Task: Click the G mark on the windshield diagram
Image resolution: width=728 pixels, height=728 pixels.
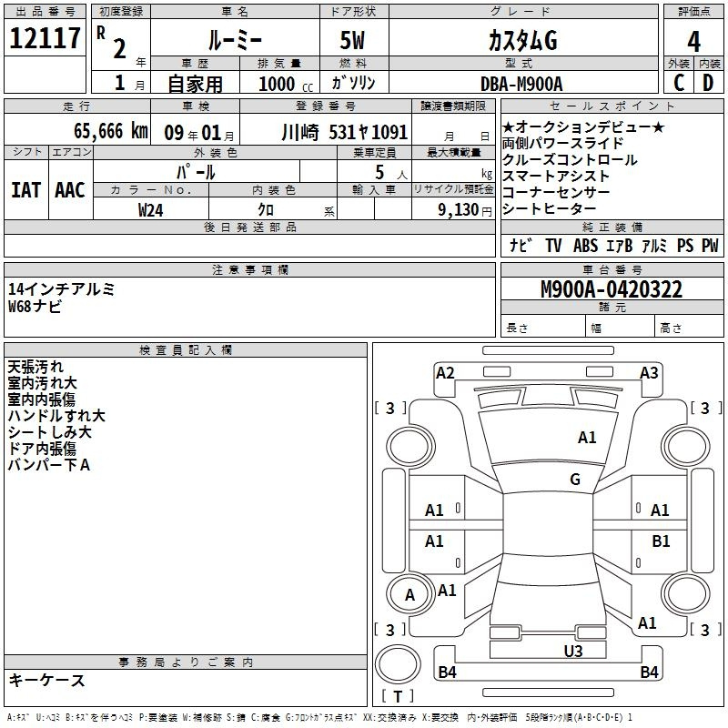Action: click(575, 480)
